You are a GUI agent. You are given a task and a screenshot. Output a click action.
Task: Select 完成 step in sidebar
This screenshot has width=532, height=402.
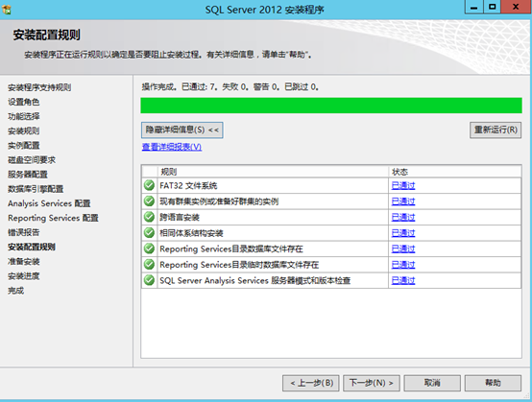16,291
